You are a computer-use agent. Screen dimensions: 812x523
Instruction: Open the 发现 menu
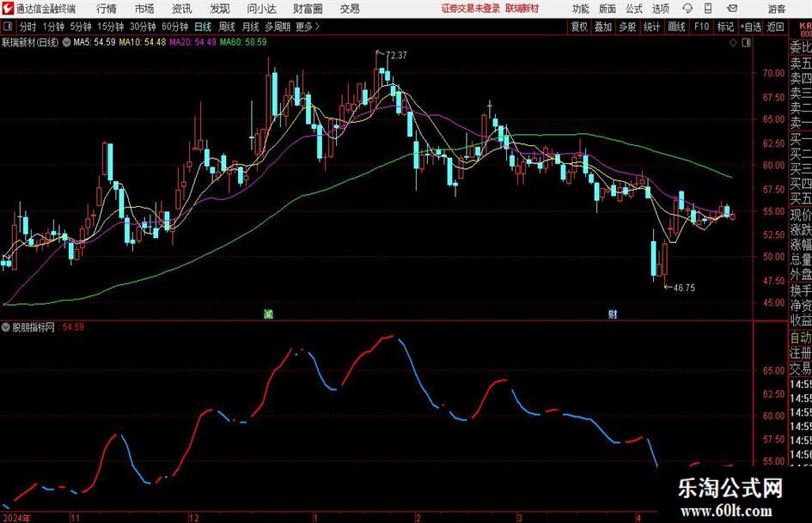[220, 9]
